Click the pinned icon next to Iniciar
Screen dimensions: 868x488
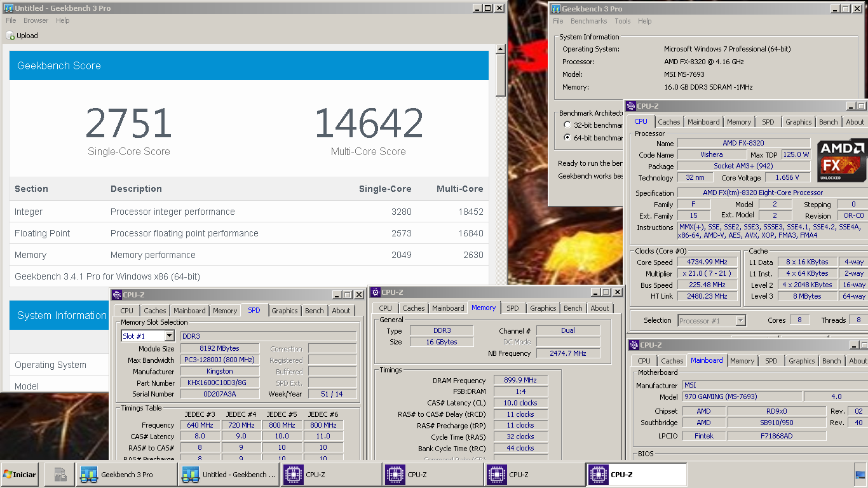[x=60, y=475]
